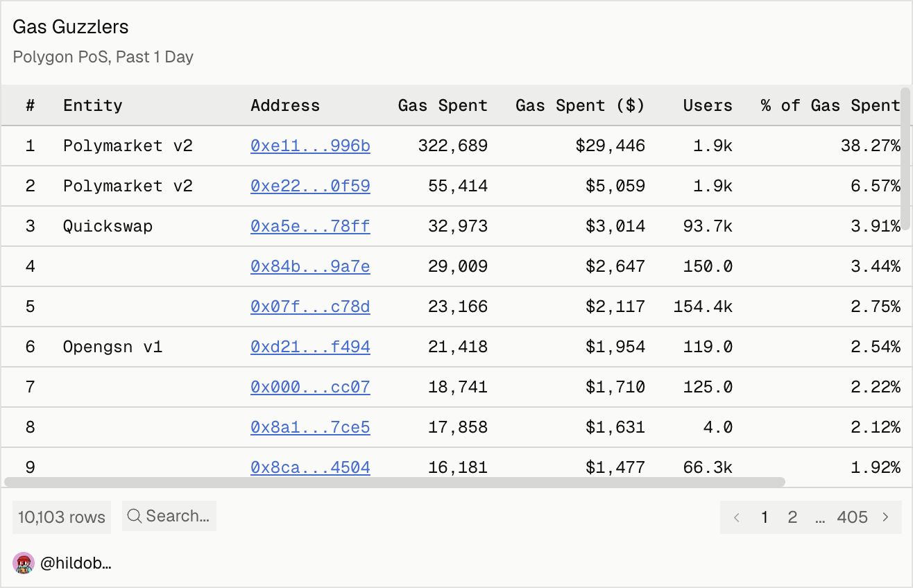Open @hildob author profile link
Viewport: 913px width, 588px height.
[x=76, y=563]
